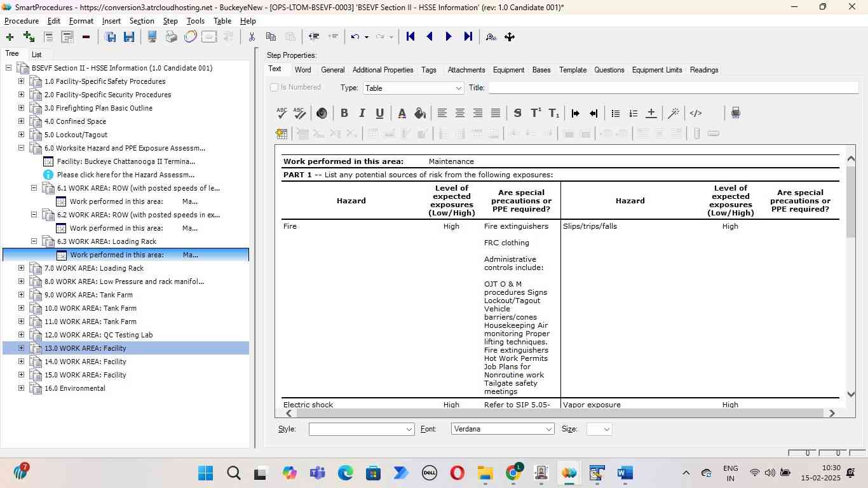Toggle the Is Numbered checkbox
Image resolution: width=868 pixels, height=488 pixels.
pos(275,88)
